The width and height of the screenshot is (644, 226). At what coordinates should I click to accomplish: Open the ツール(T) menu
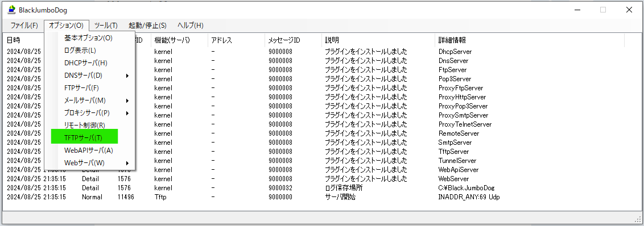pyautogui.click(x=106, y=26)
